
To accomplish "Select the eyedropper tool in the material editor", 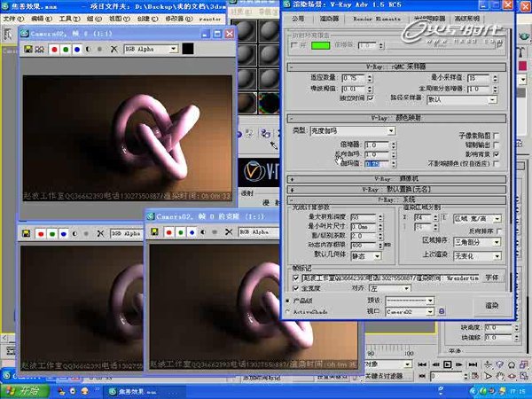I will click(x=274, y=145).
